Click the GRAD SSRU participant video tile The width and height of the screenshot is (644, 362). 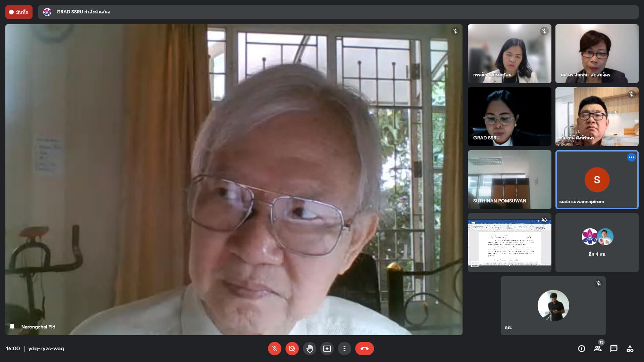point(509,116)
